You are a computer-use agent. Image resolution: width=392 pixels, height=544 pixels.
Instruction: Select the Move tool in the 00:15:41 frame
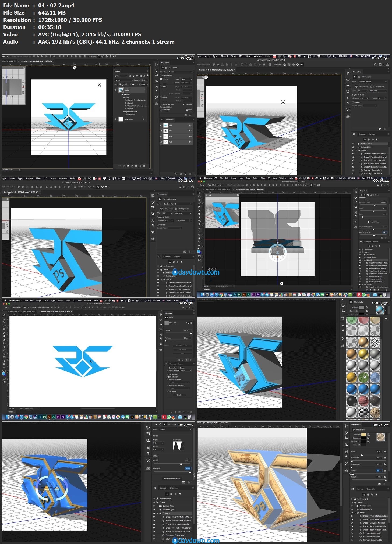(199, 193)
